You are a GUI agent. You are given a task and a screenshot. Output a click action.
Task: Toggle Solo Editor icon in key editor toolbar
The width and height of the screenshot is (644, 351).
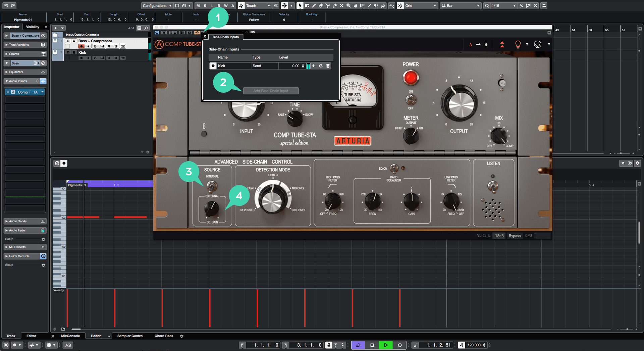tap(57, 163)
